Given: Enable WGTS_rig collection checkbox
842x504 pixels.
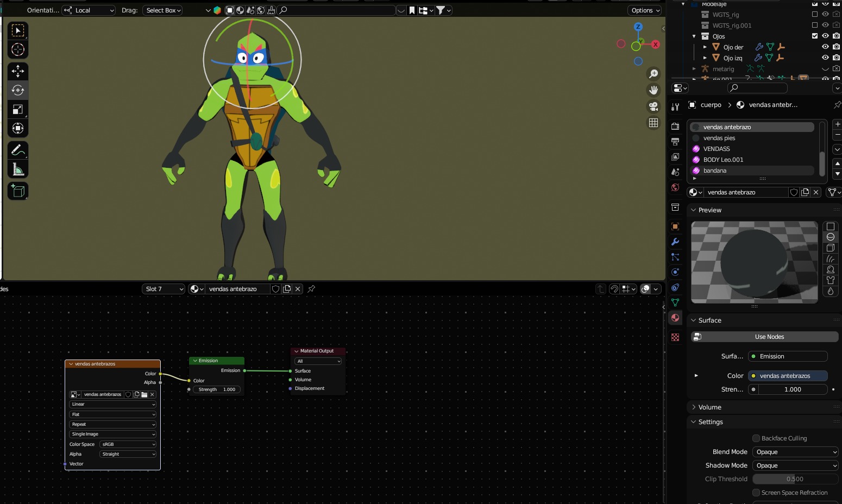Looking at the screenshot, I should pyautogui.click(x=815, y=14).
